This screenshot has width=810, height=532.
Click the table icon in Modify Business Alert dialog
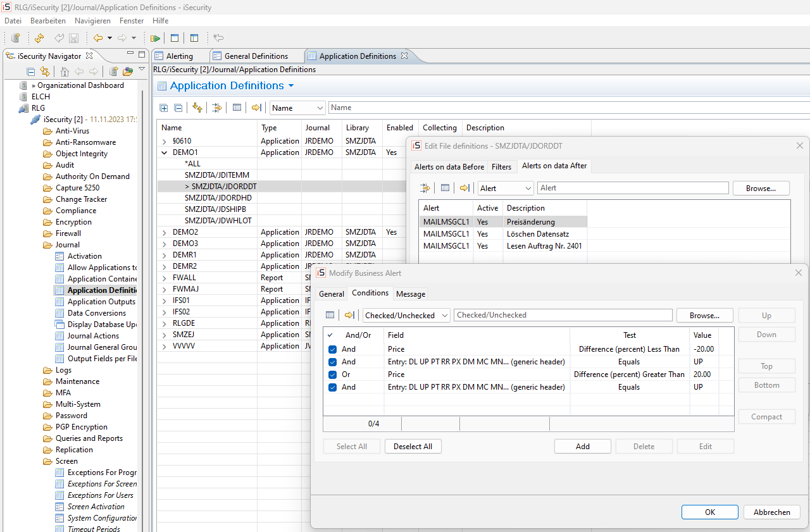330,315
